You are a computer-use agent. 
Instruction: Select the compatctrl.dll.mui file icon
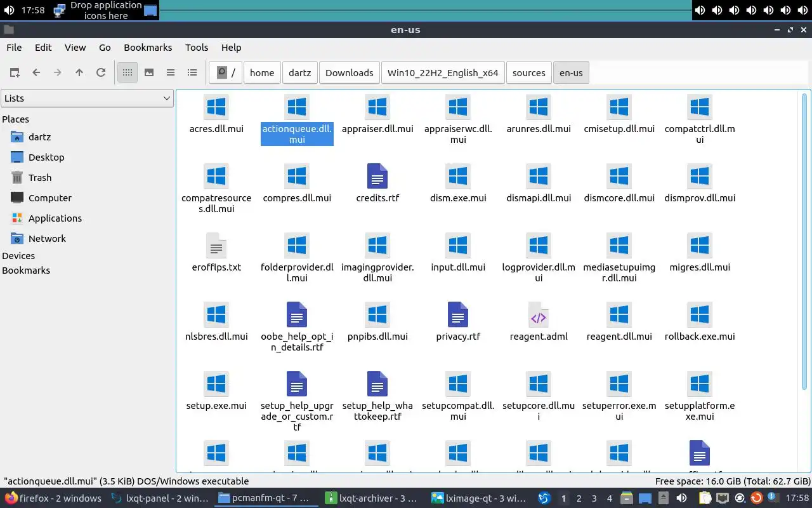700,107
